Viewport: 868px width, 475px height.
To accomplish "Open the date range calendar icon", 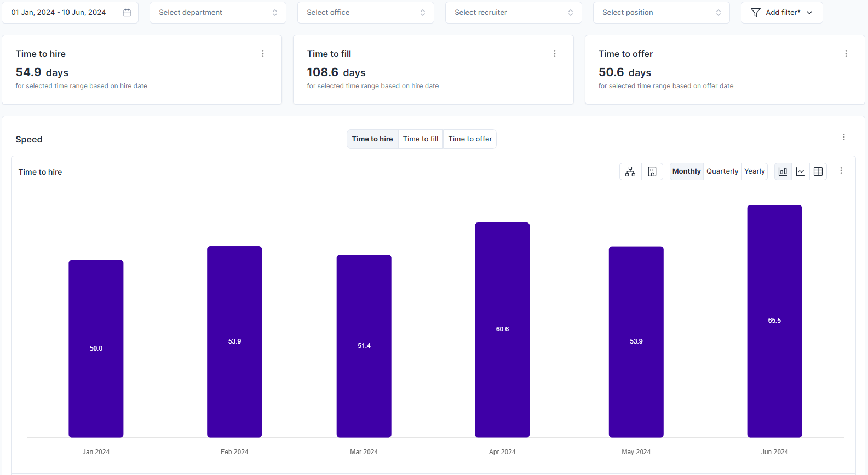I will pyautogui.click(x=127, y=13).
